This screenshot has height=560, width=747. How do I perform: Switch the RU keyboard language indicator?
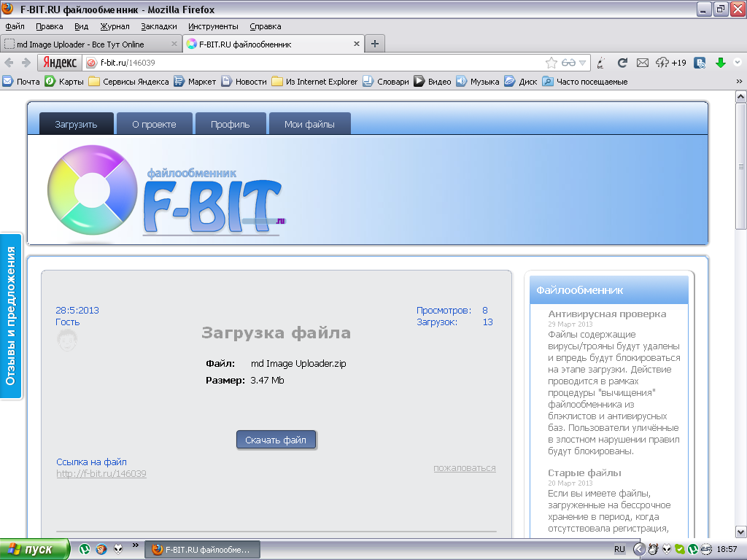pos(619,549)
